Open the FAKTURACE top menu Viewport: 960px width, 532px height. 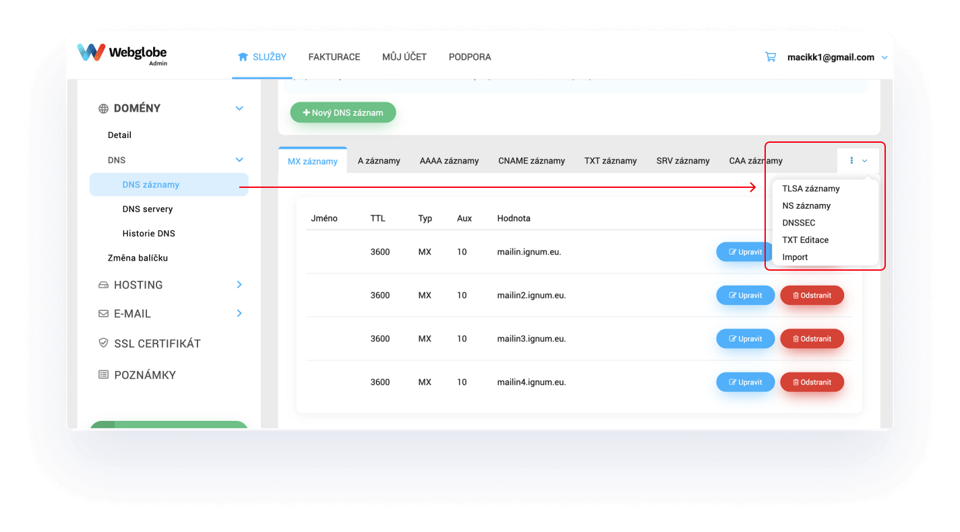[x=334, y=57]
